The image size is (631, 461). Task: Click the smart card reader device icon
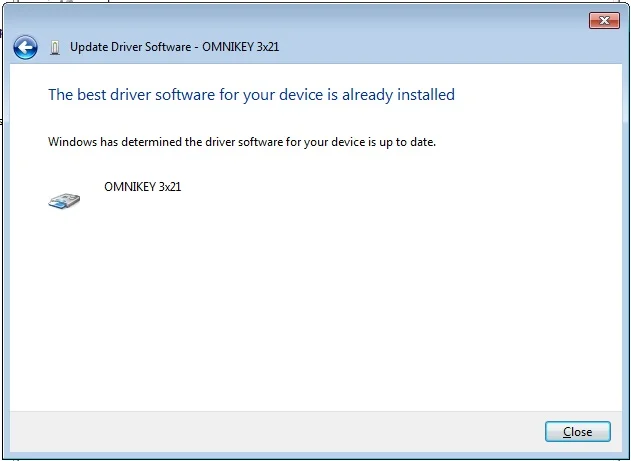pyautogui.click(x=64, y=200)
